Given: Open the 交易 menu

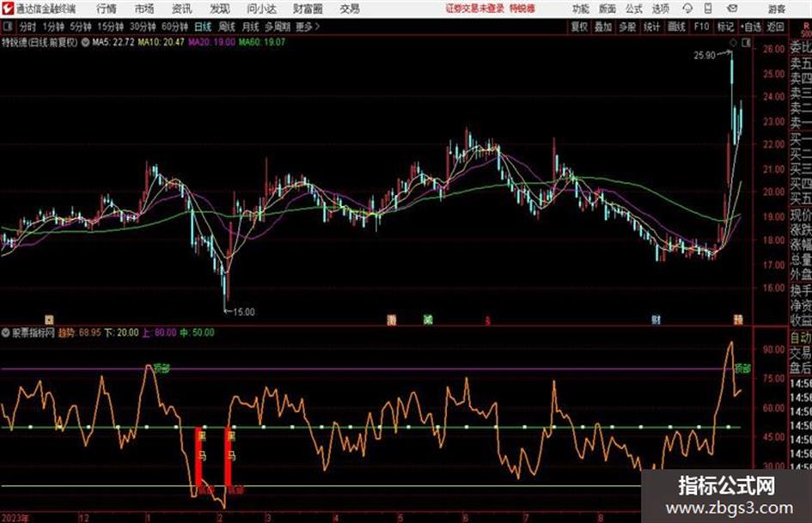Looking at the screenshot, I should pyautogui.click(x=350, y=9).
